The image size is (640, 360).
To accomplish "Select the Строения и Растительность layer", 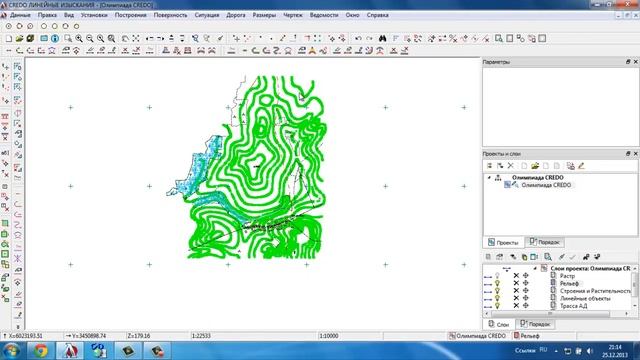I will (595, 291).
